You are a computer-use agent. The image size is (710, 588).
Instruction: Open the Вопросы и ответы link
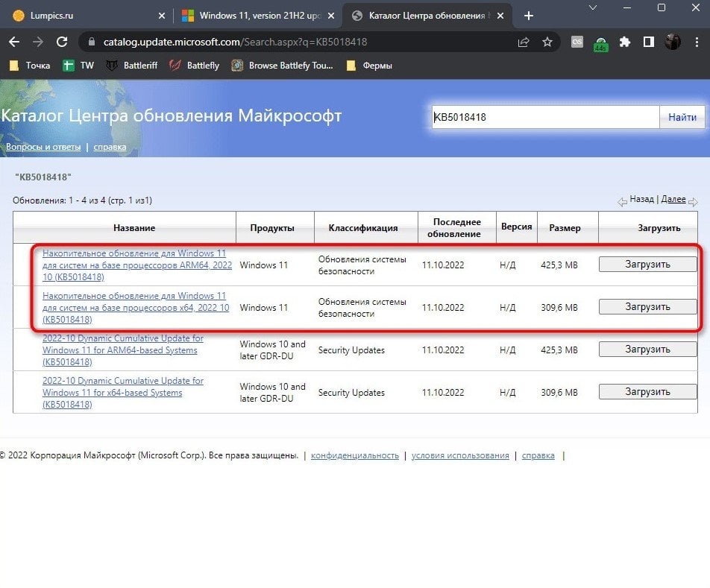point(43,147)
